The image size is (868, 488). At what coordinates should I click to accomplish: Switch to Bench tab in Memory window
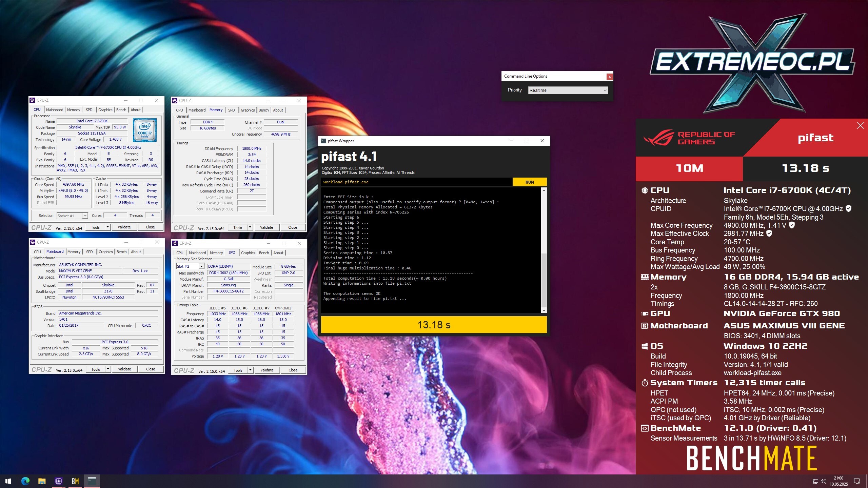point(263,110)
